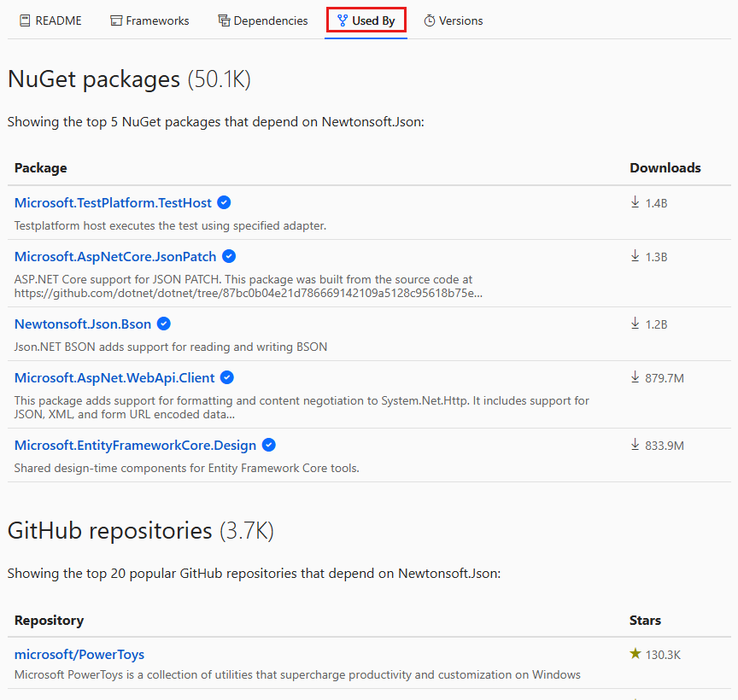Switch to the Frameworks tab
The image size is (738, 700).
tap(149, 20)
